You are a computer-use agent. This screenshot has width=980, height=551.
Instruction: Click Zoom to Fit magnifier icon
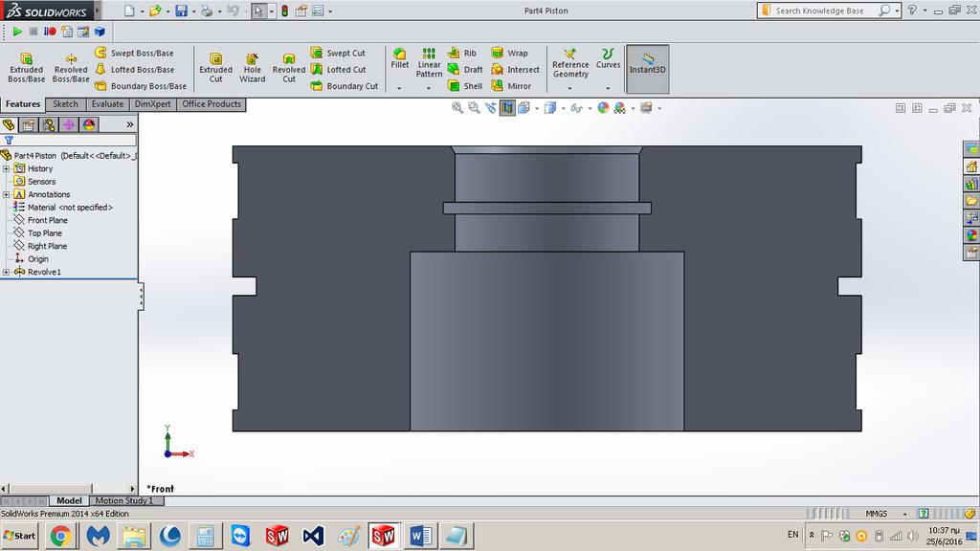[x=457, y=108]
